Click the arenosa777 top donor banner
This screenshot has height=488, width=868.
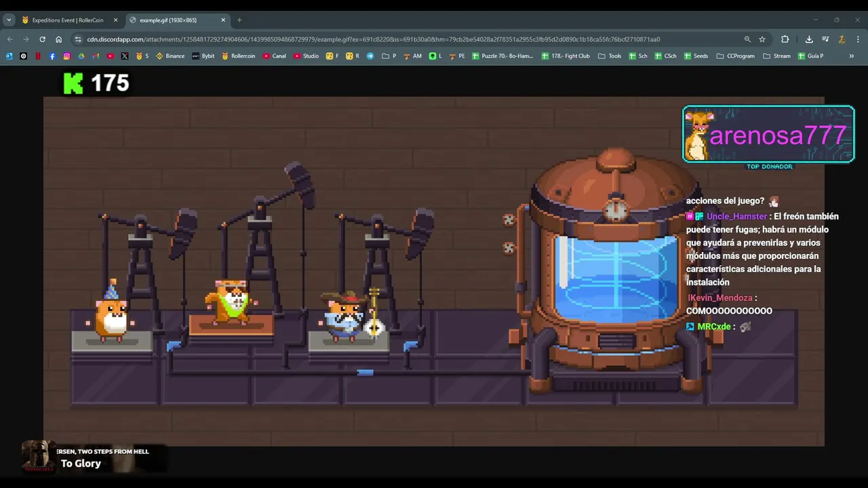pos(768,134)
